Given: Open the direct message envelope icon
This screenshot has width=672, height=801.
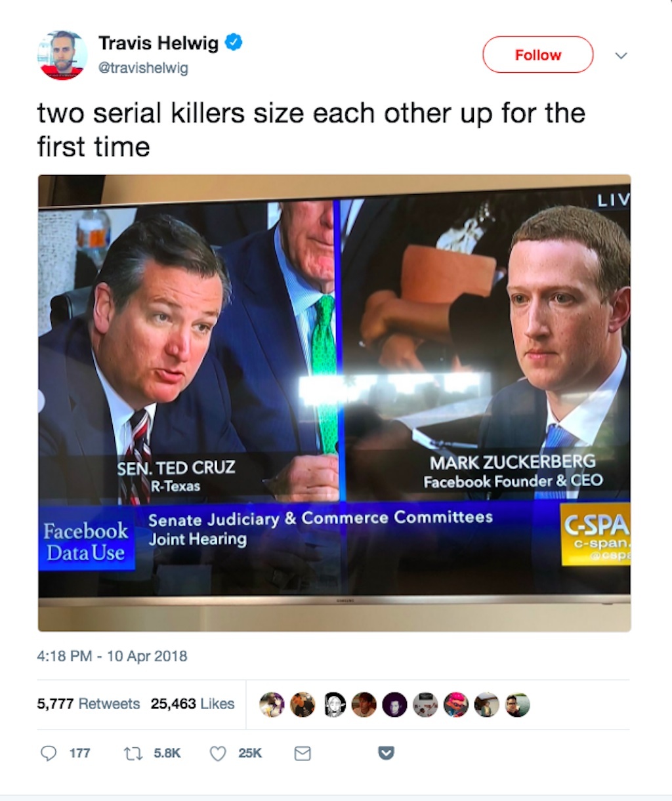Looking at the screenshot, I should (x=303, y=753).
